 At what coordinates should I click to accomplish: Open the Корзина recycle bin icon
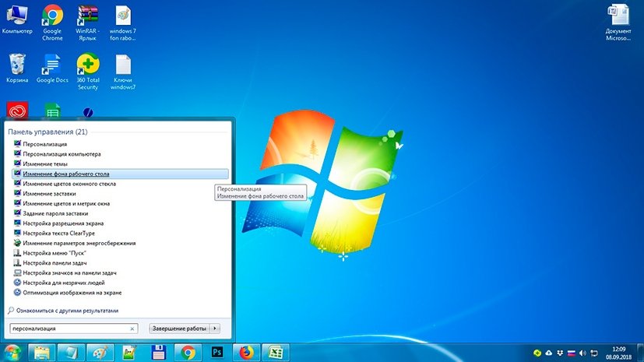point(17,69)
